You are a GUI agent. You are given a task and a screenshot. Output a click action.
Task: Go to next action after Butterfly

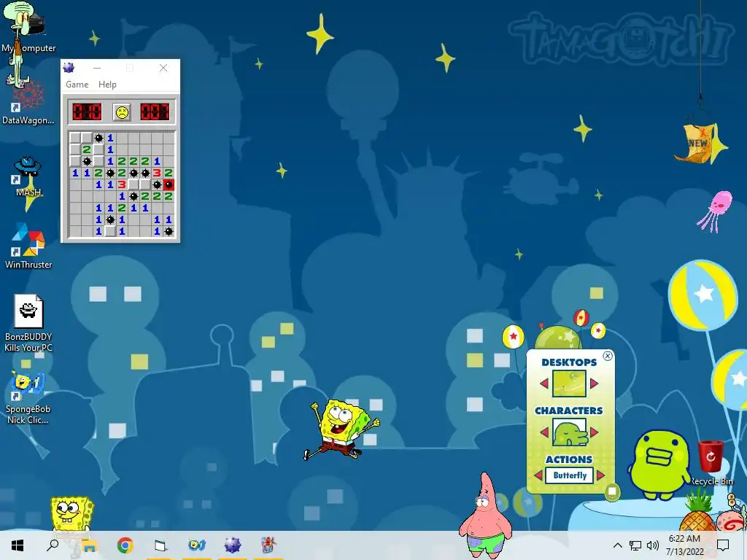point(601,475)
